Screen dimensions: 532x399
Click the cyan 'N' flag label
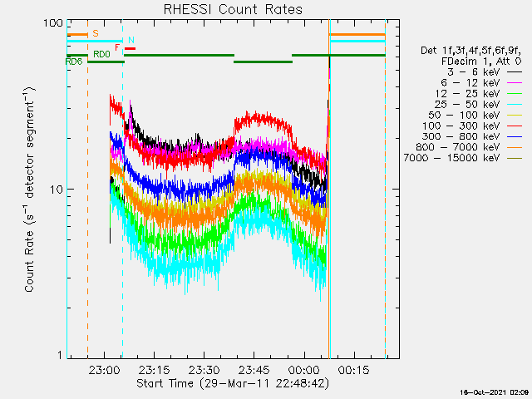coord(131,40)
